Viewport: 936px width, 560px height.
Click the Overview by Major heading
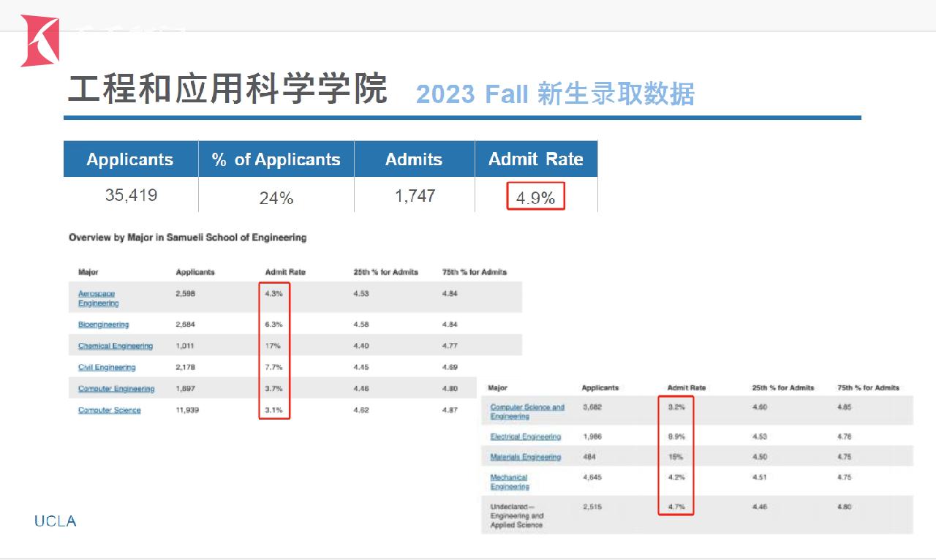point(187,238)
